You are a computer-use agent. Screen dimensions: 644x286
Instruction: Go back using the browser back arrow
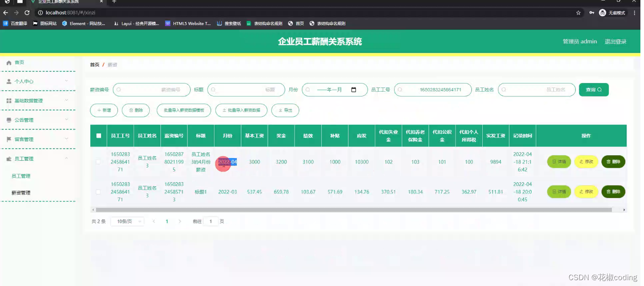[6, 13]
